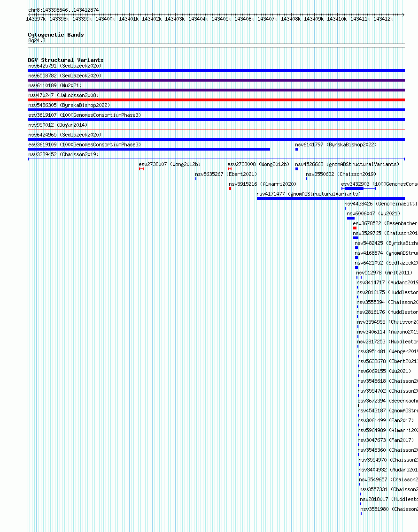Click label nsv3555394 (Chaisson)
This screenshot has height=532, width=418.
387,302
